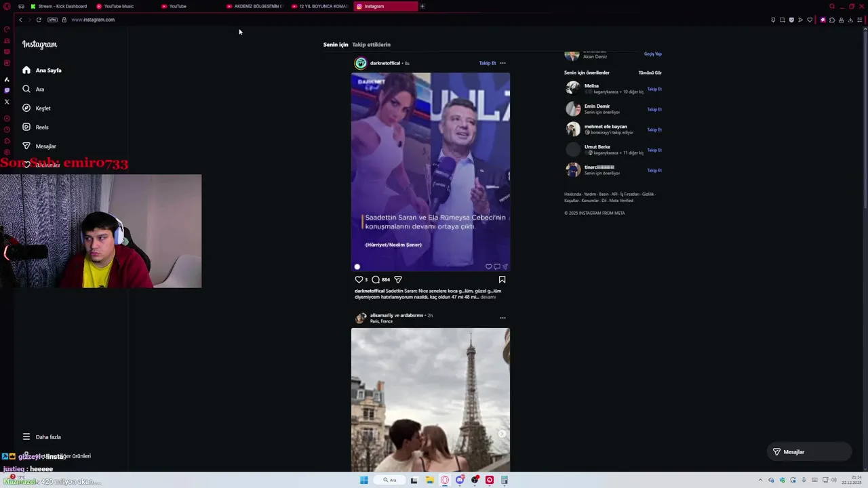This screenshot has width=868, height=488.
Task: Click Geçiş Yap to switch account
Action: tap(653, 54)
